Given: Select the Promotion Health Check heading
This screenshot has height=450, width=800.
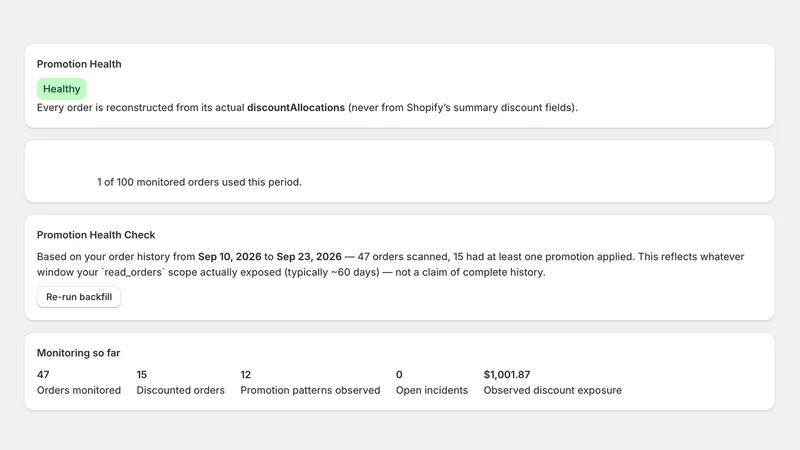Looking at the screenshot, I should pyautogui.click(x=96, y=235).
